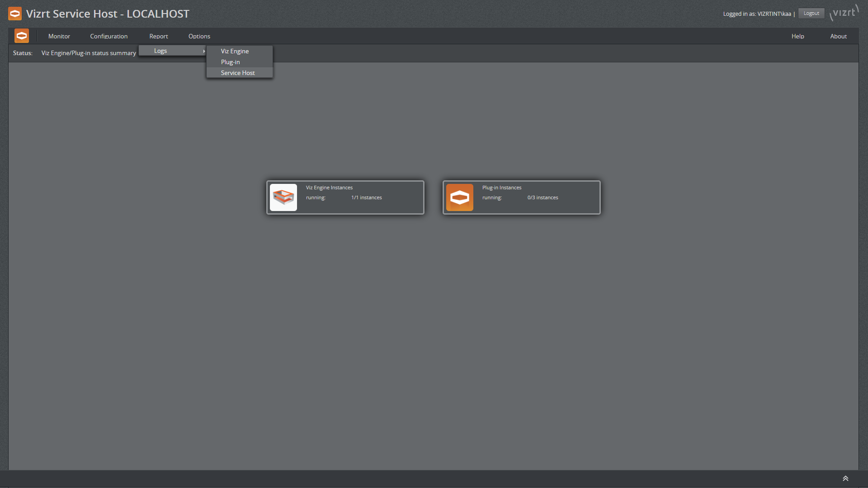Select Plug-in logs from the submenu
Screen dimensions: 868x488
point(240,62)
